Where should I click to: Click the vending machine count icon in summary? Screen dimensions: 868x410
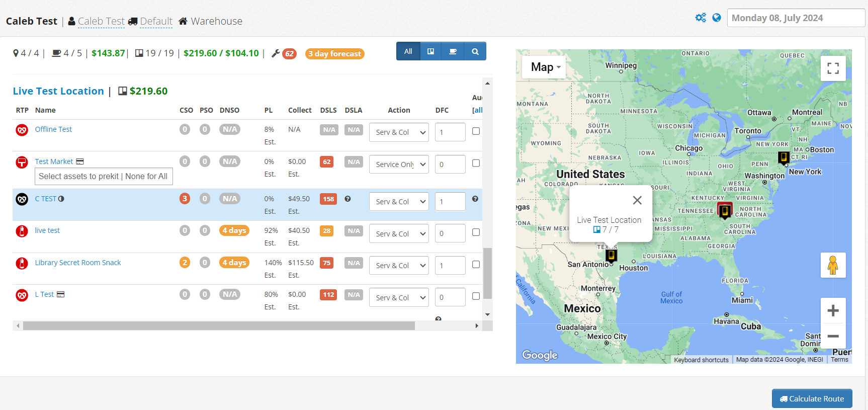point(139,53)
